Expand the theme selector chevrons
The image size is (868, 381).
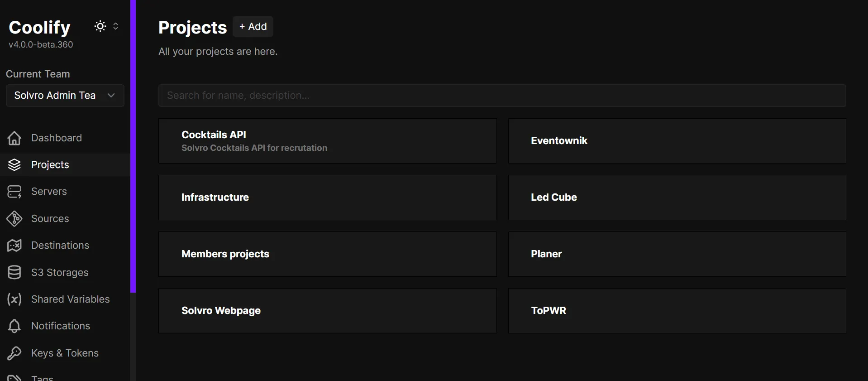coord(116,26)
